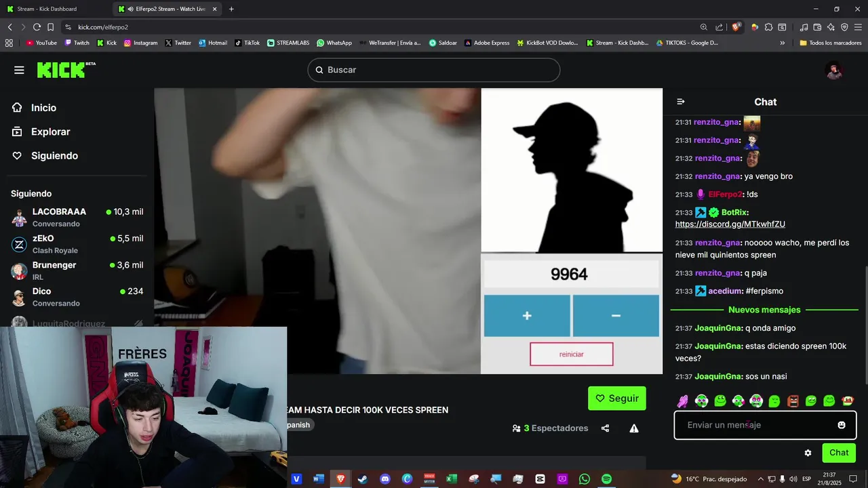868x488 pixels.
Task: Open a new browser tab with plus button
Action: 231,9
